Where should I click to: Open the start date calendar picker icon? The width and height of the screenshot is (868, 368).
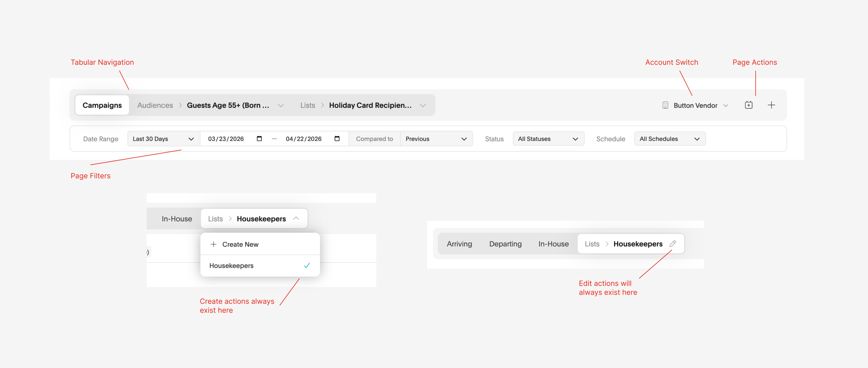point(259,139)
